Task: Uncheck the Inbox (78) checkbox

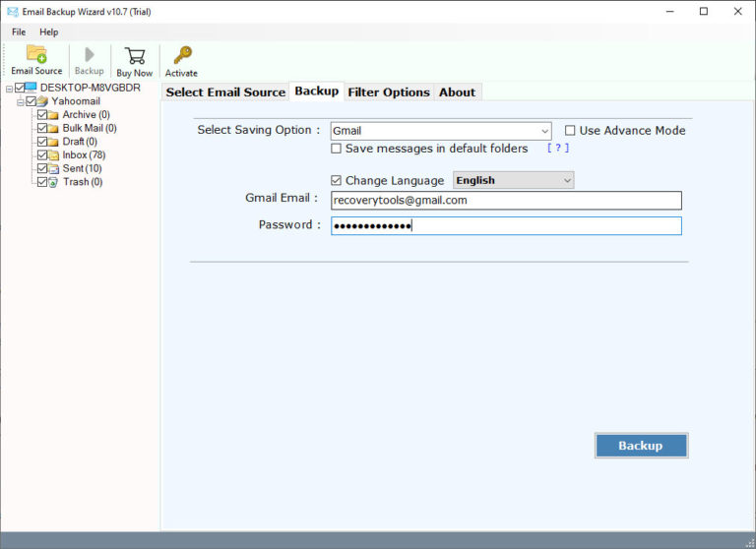Action: (x=42, y=154)
